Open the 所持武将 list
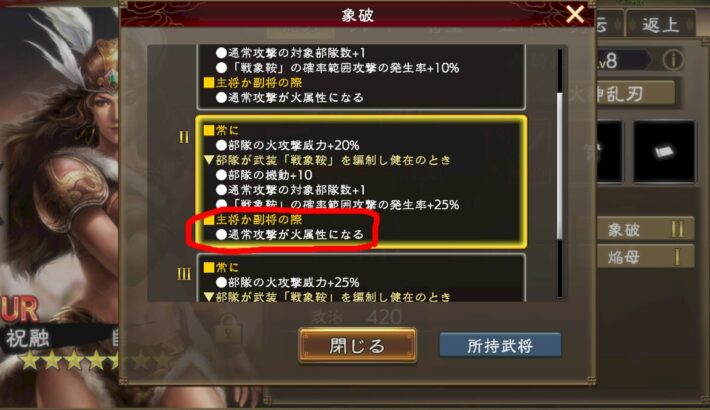The width and height of the screenshot is (710, 410). tap(500, 346)
